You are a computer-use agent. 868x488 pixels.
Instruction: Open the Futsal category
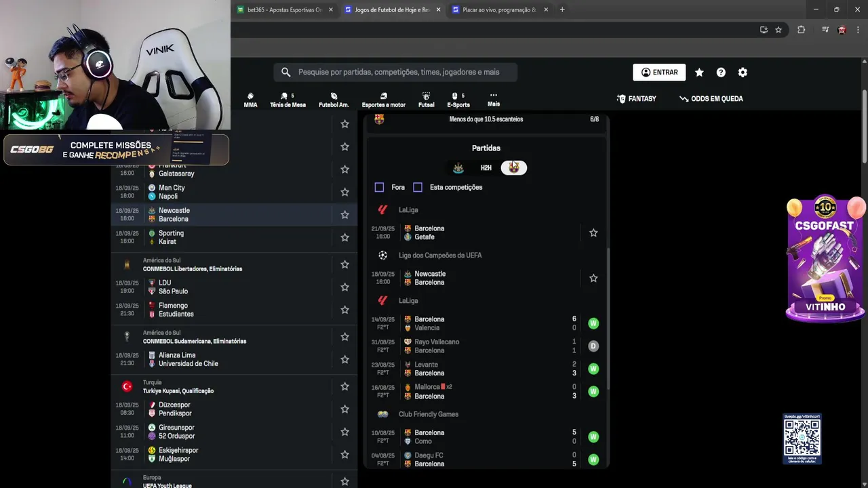click(x=426, y=100)
